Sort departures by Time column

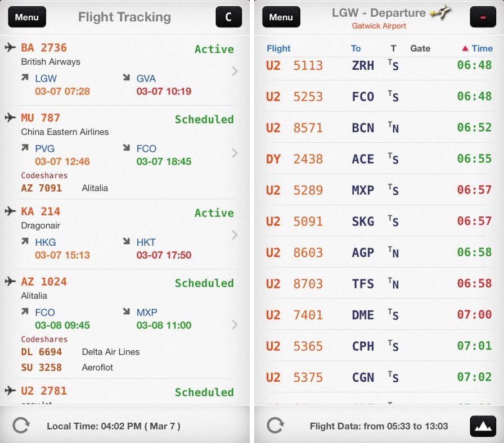(478, 48)
